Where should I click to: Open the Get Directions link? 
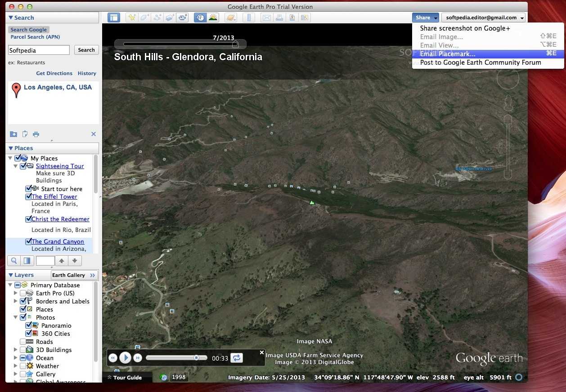pos(54,73)
